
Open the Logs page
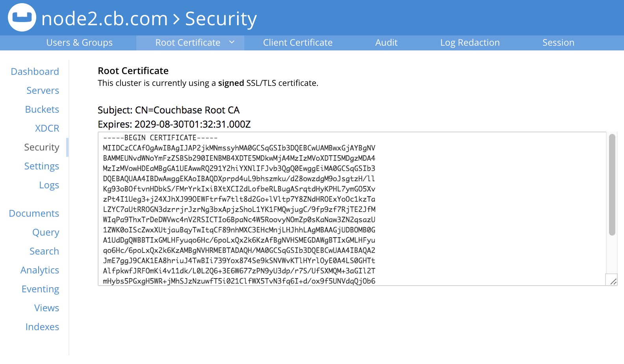[x=49, y=185]
